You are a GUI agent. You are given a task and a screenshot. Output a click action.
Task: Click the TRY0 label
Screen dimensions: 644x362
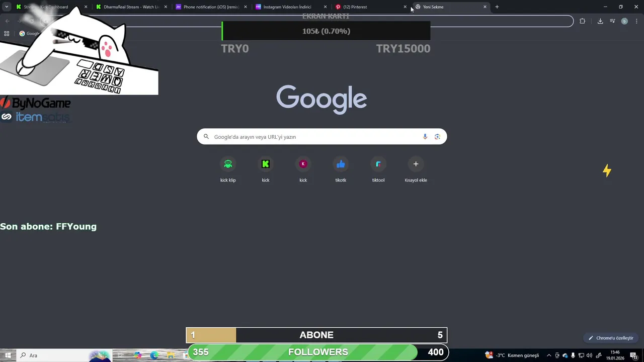(235, 49)
